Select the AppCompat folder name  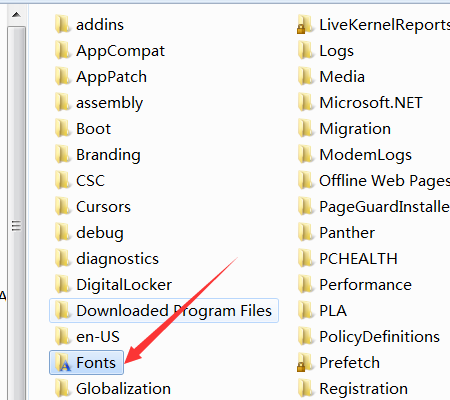(x=120, y=51)
